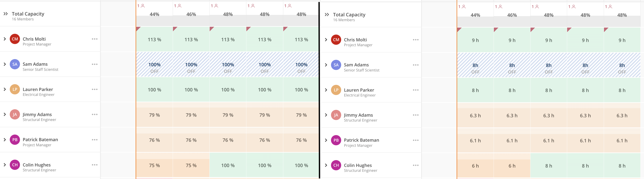The height and width of the screenshot is (179, 644).
Task: Open Colin Hughes' three-dot menu in the hours panel
Action: (x=415, y=165)
